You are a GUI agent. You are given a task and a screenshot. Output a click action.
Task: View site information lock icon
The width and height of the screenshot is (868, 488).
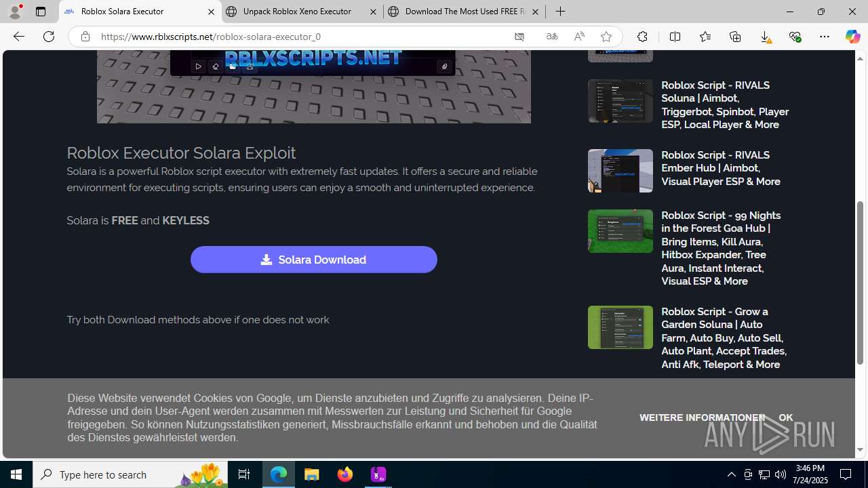point(85,37)
